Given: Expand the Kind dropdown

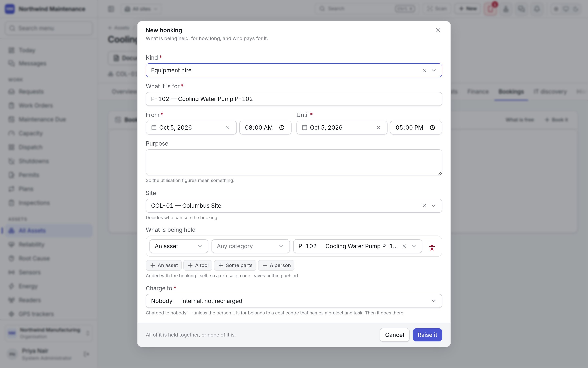Looking at the screenshot, I should coord(433,70).
